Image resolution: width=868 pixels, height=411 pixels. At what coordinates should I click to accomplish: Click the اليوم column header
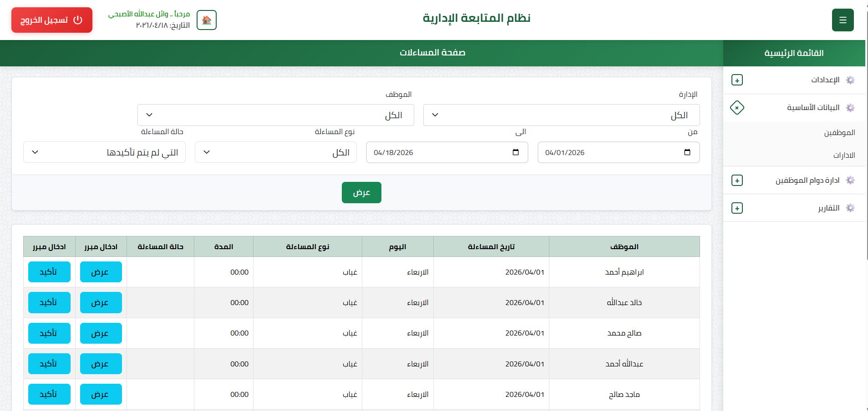pyautogui.click(x=397, y=246)
